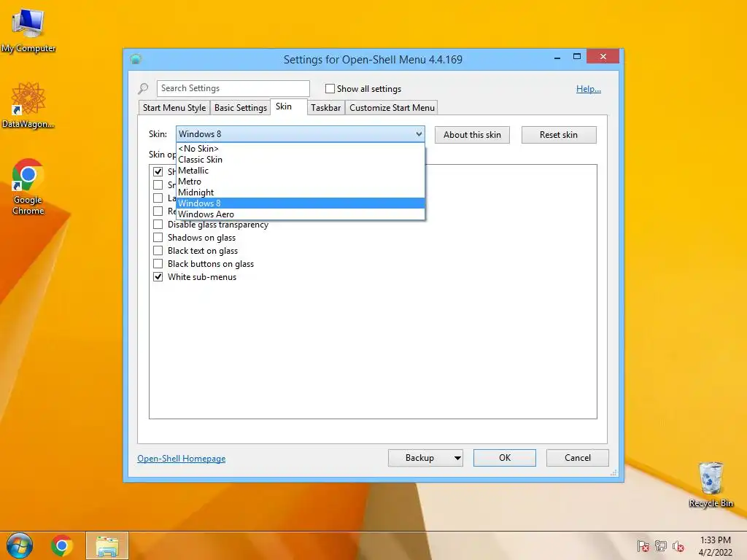Viewport: 747px width, 560px height.
Task: Click the Cancel button
Action: [x=578, y=458]
